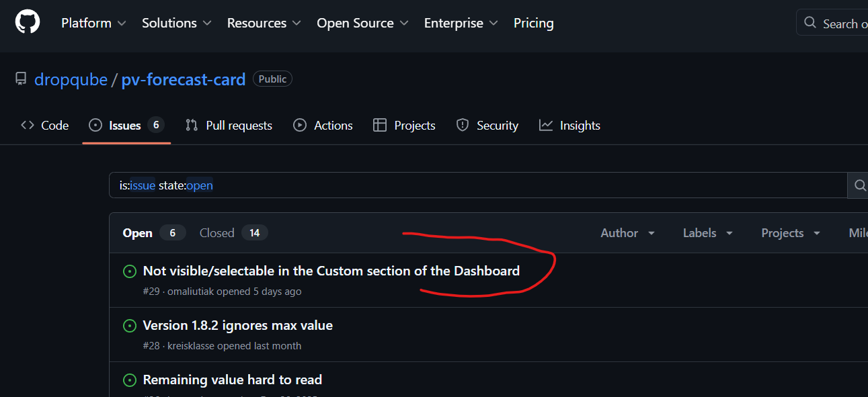Viewport: 868px width, 397px height.
Task: Click open icon beside Remaining value issue
Action: [129, 380]
